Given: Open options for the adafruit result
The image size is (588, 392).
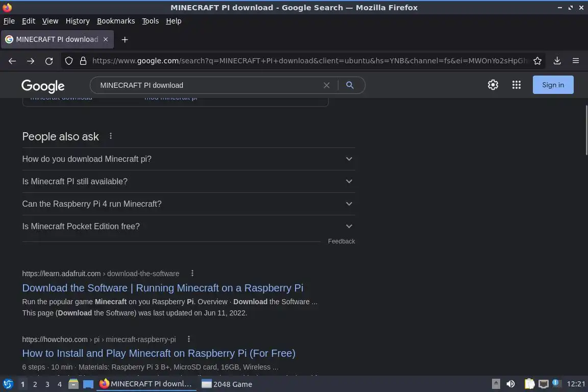Looking at the screenshot, I should 192,274.
